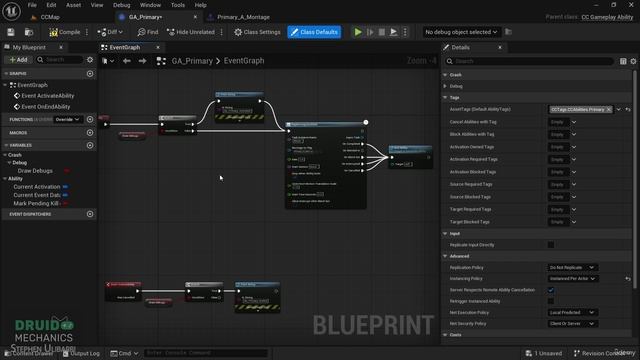Toggle Replicate Input Directly checkbox
This screenshot has height=360, width=640.
(x=551, y=245)
